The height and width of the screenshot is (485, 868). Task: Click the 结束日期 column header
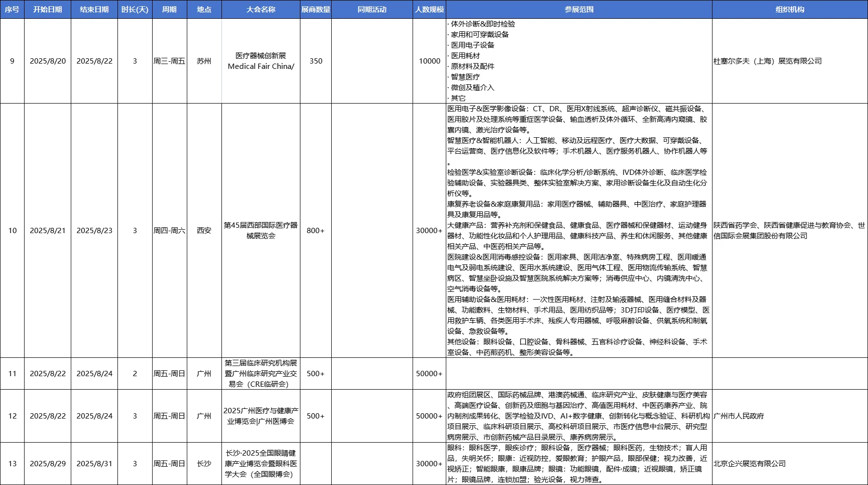(94, 9)
